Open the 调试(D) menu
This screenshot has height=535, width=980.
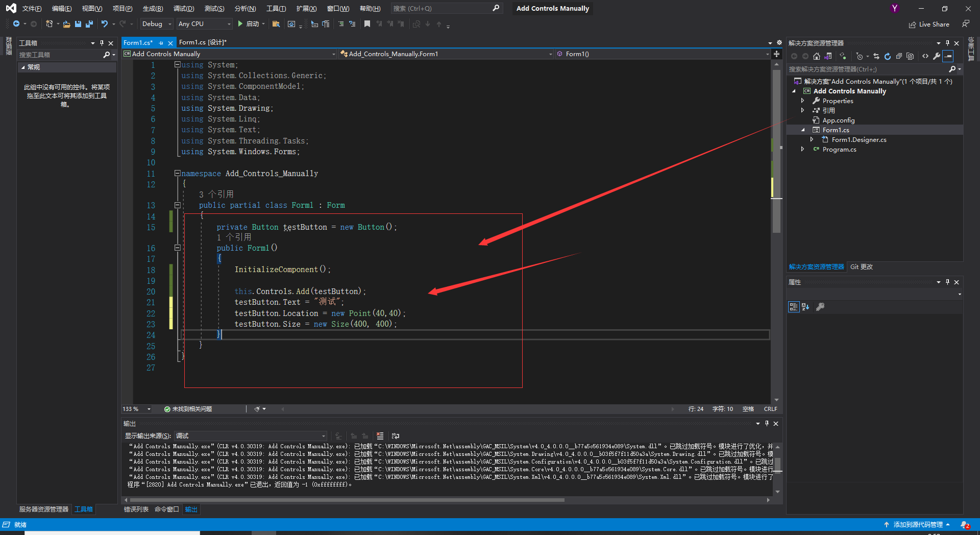(x=184, y=8)
